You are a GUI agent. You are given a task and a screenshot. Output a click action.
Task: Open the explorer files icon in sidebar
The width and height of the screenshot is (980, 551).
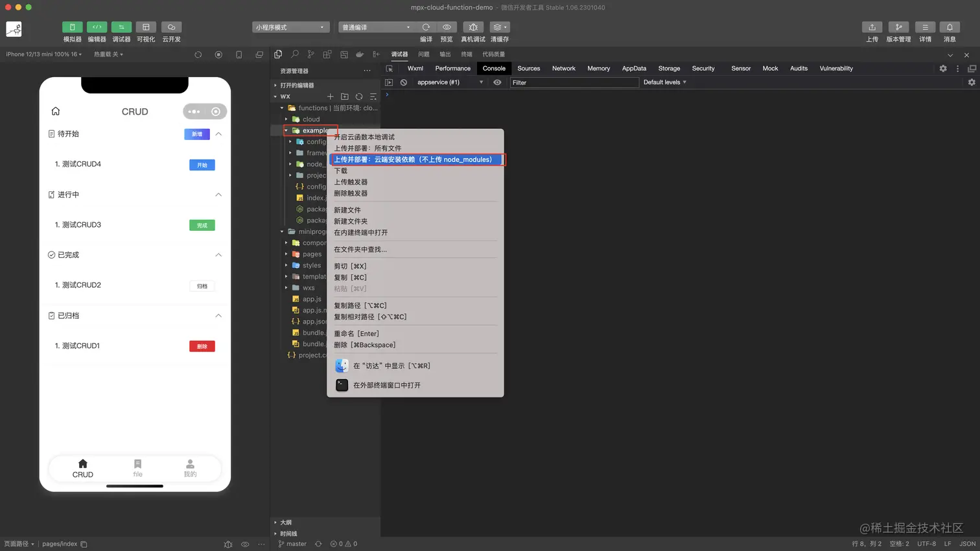click(x=278, y=54)
